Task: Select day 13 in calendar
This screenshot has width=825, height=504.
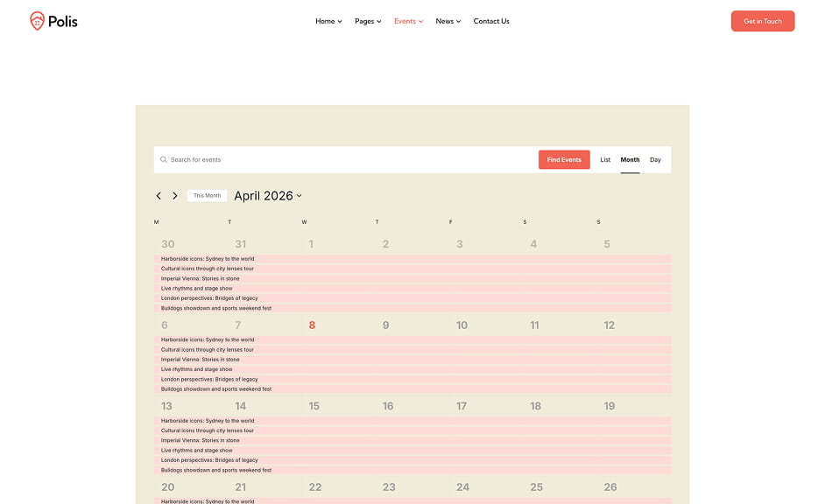Action: point(166,406)
